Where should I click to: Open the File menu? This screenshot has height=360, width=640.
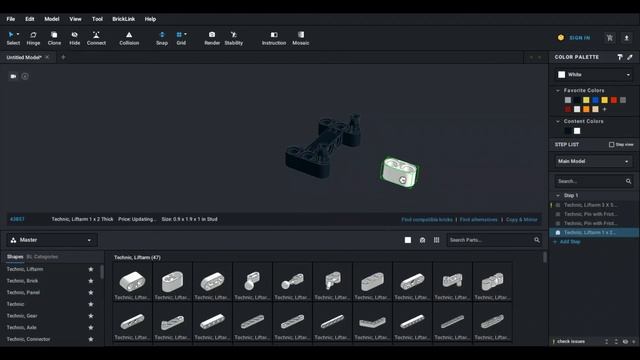point(11,19)
